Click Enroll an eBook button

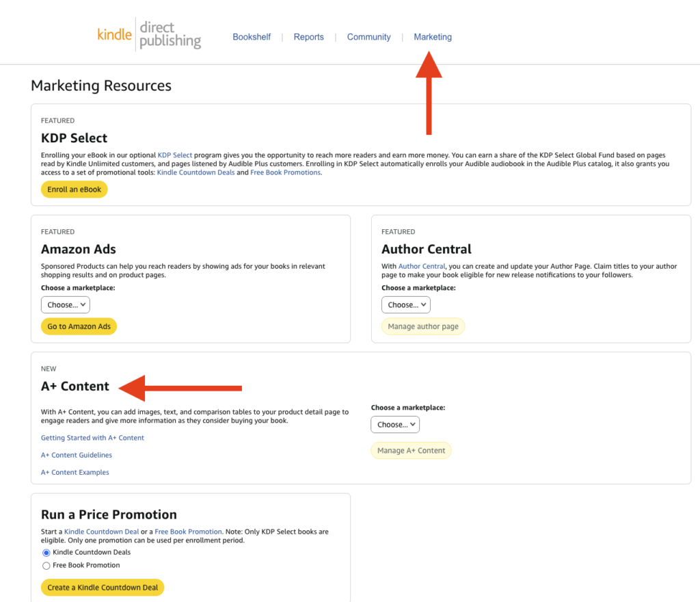[74, 189]
